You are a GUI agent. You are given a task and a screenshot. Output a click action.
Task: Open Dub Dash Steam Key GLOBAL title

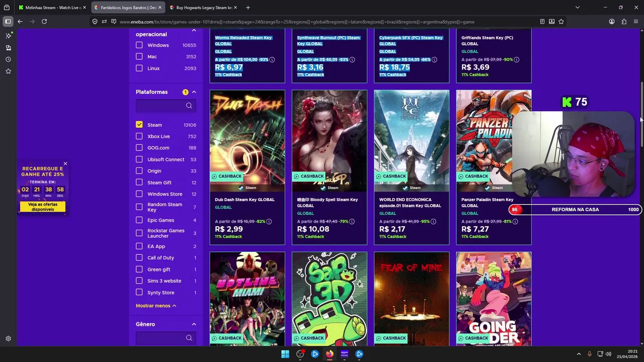[245, 200]
